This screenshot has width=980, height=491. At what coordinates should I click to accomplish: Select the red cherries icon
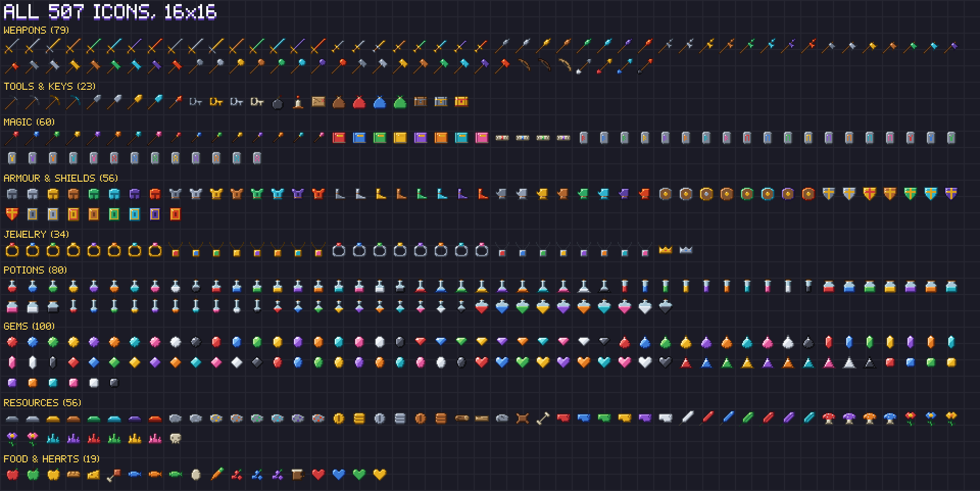point(237,475)
